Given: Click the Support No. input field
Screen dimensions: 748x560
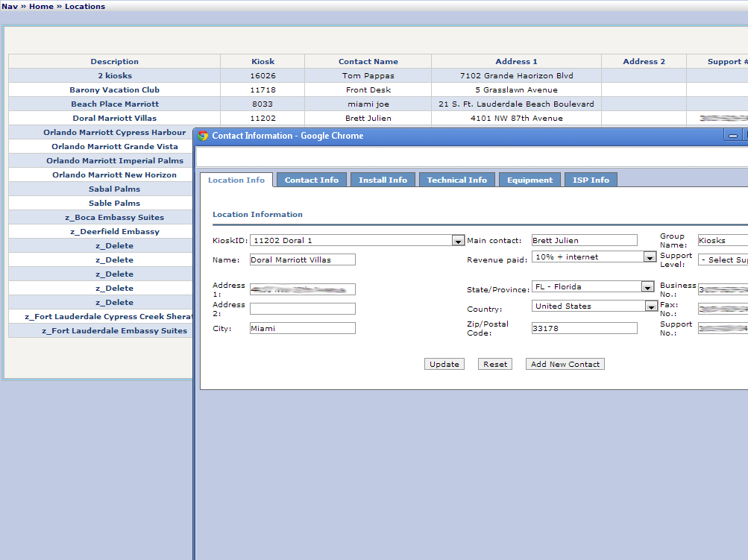Looking at the screenshot, I should 723,328.
